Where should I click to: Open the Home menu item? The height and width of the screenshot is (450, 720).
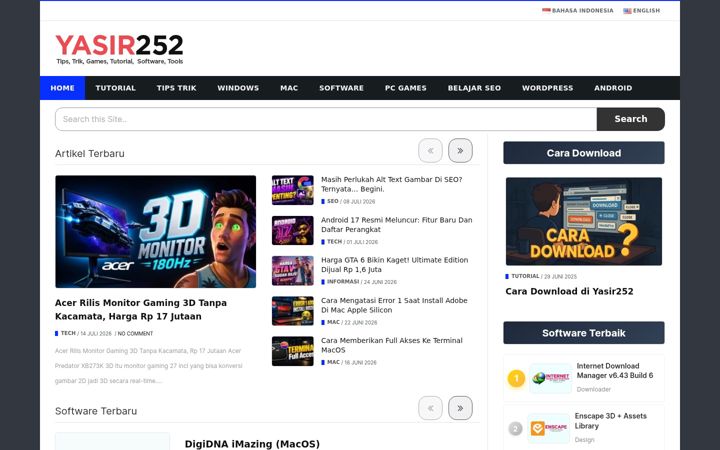[62, 88]
